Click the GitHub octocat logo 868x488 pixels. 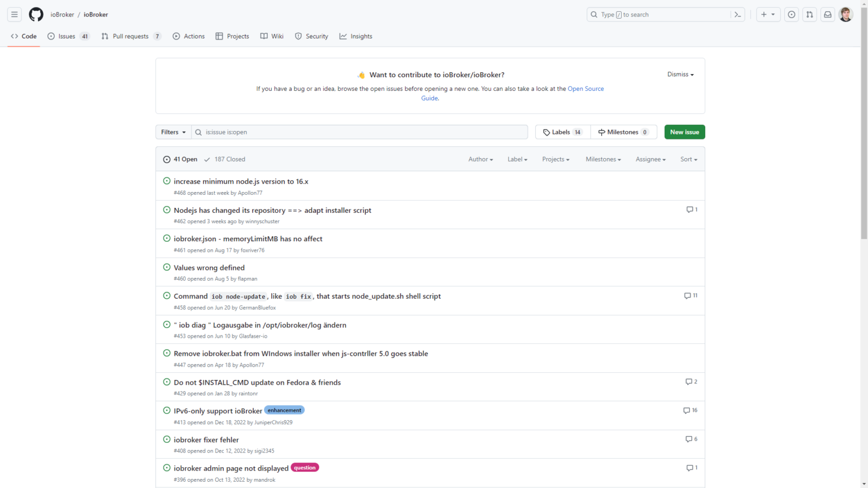point(36,14)
